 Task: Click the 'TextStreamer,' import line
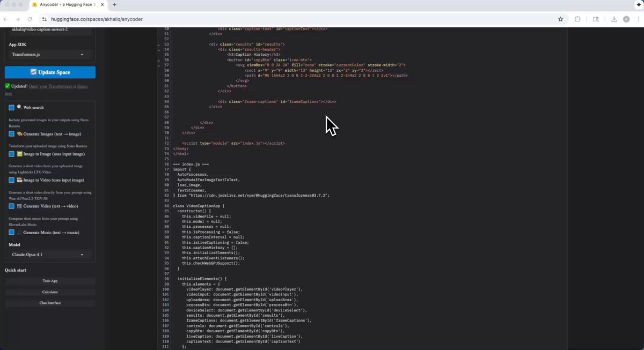pos(192,190)
